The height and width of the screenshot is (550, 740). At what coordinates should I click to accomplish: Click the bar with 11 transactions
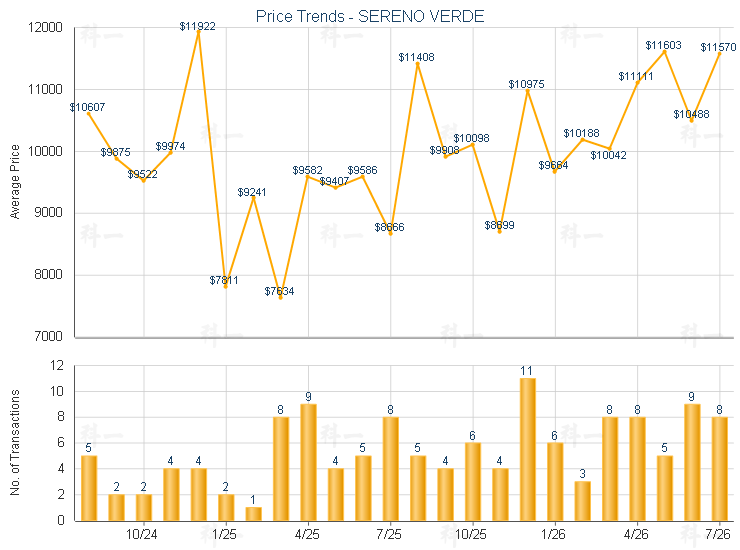point(528,449)
